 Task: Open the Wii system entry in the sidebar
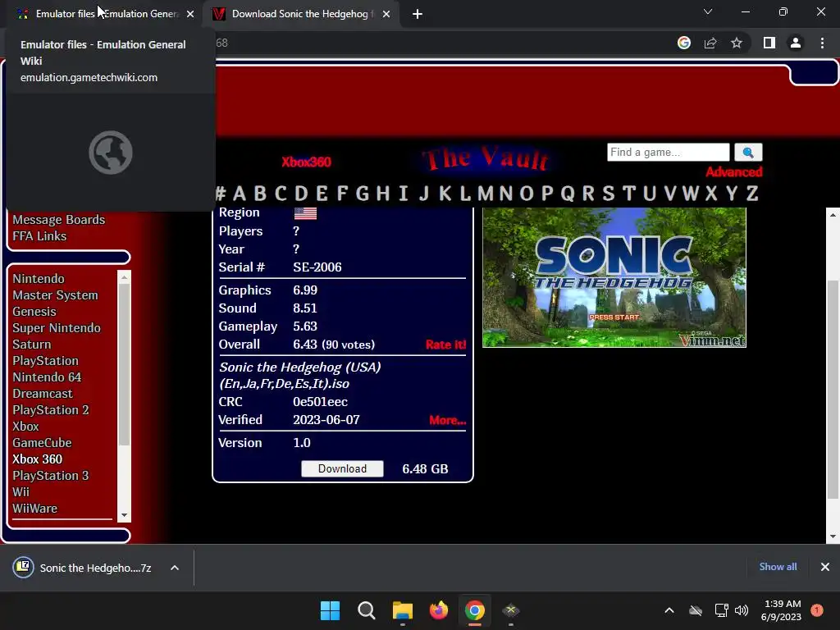[x=21, y=492]
